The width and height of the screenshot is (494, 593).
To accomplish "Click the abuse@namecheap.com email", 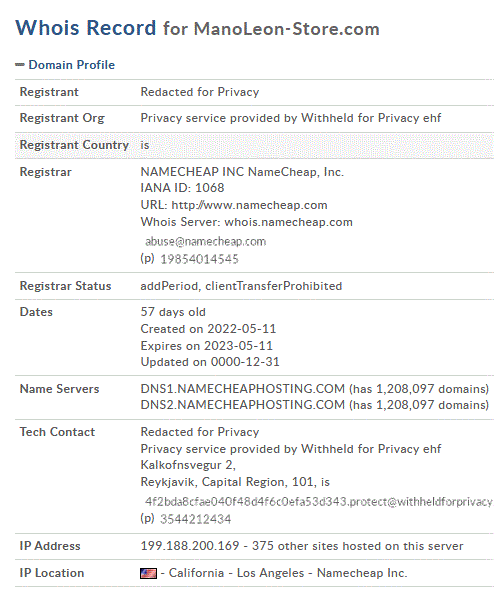I will (206, 242).
